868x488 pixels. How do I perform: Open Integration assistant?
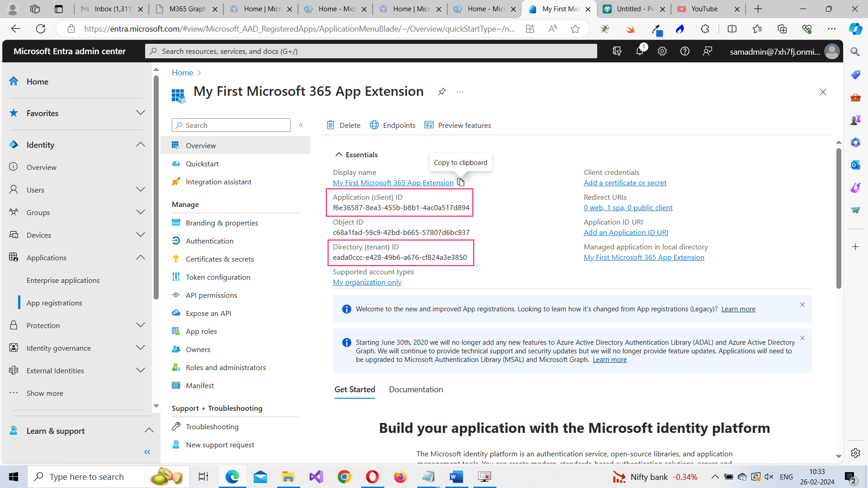coord(219,182)
